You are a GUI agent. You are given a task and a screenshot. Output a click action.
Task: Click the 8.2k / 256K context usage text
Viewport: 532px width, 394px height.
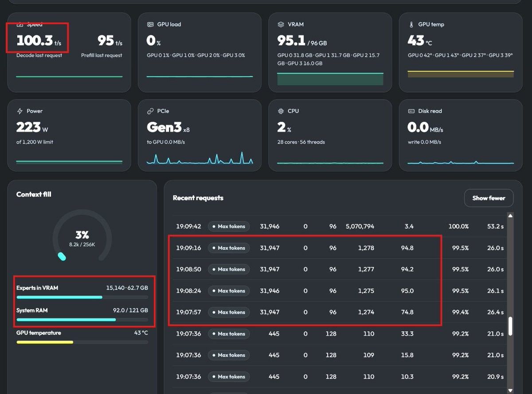[82, 244]
